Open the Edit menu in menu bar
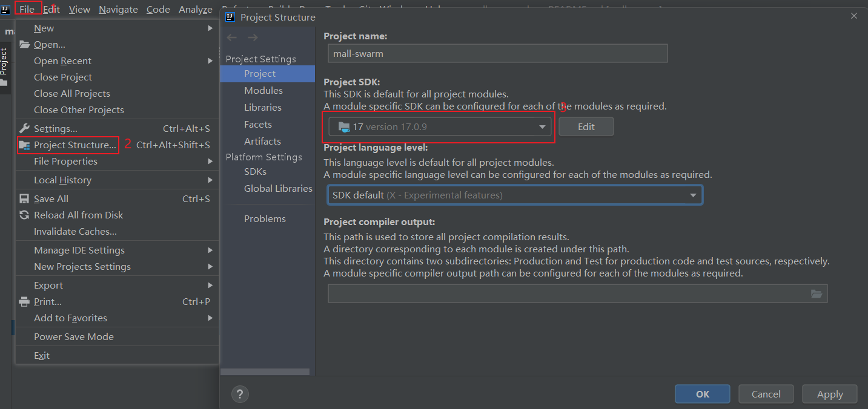The image size is (868, 409). pos(51,9)
